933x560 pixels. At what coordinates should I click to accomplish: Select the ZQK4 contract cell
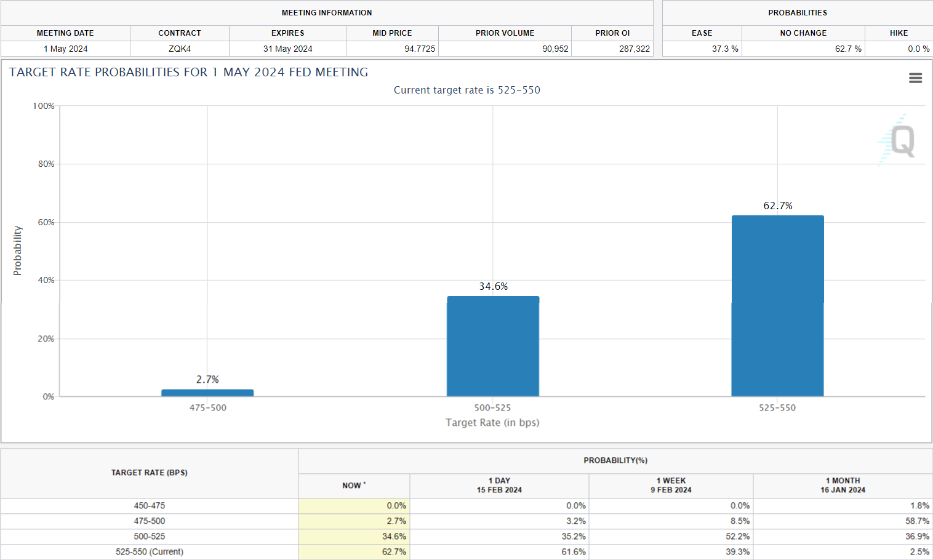[x=180, y=49]
